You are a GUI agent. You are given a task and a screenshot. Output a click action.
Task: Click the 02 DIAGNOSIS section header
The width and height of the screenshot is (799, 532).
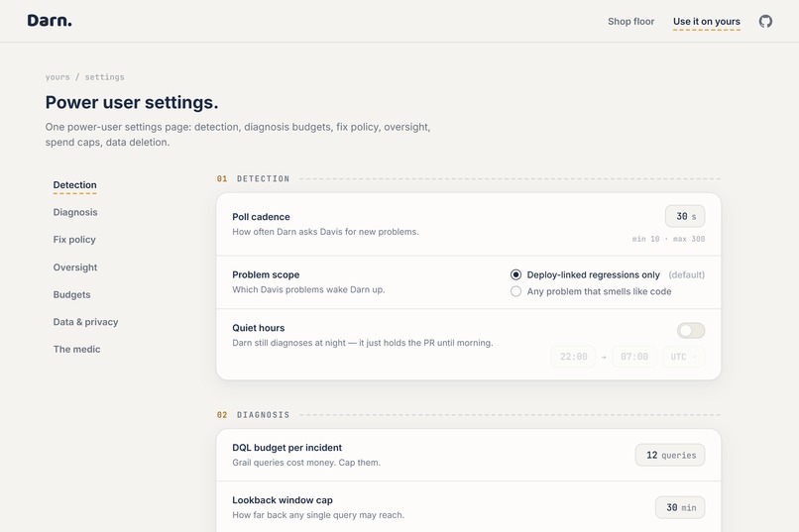(253, 415)
